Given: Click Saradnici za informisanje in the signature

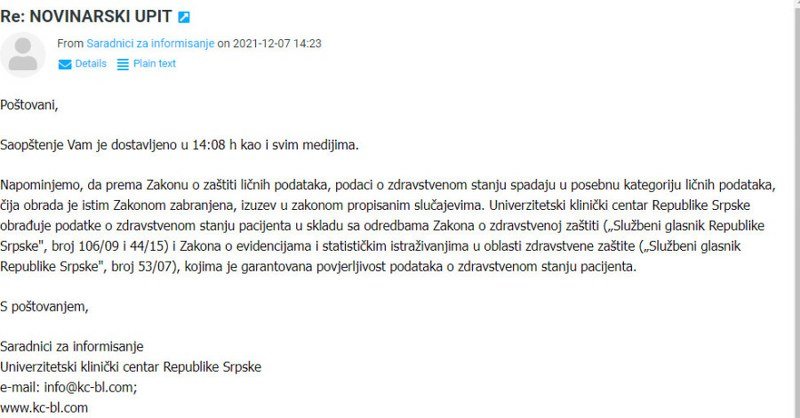Looking at the screenshot, I should [72, 346].
